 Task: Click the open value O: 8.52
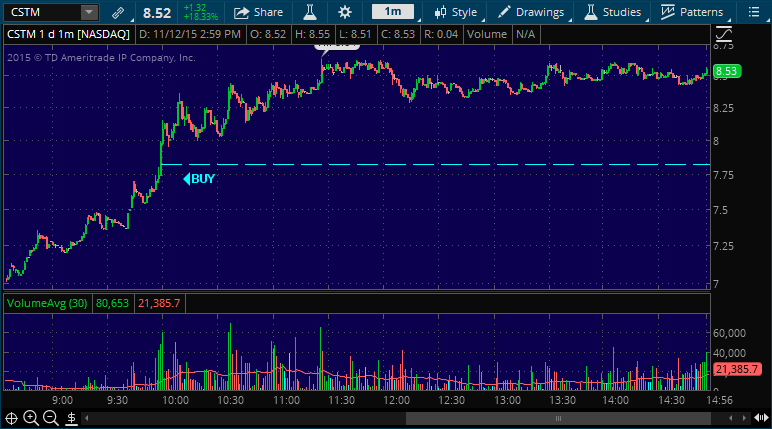coord(268,34)
